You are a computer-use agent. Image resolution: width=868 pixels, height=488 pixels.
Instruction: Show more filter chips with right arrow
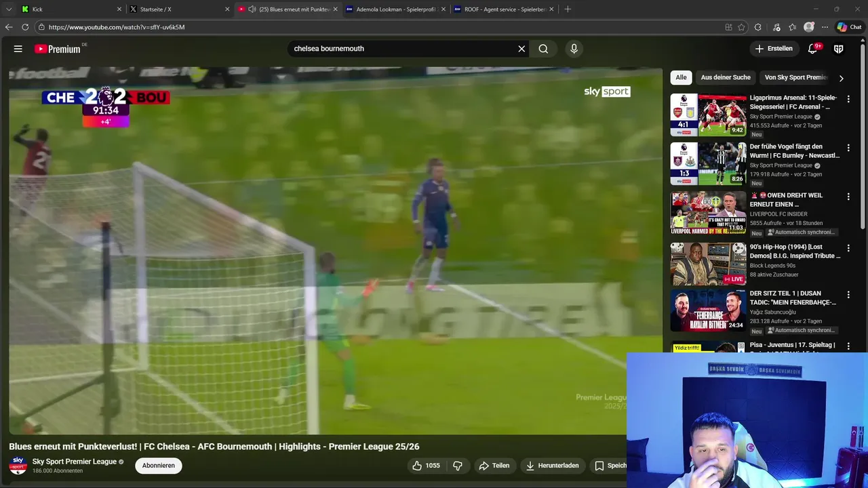[841, 78]
